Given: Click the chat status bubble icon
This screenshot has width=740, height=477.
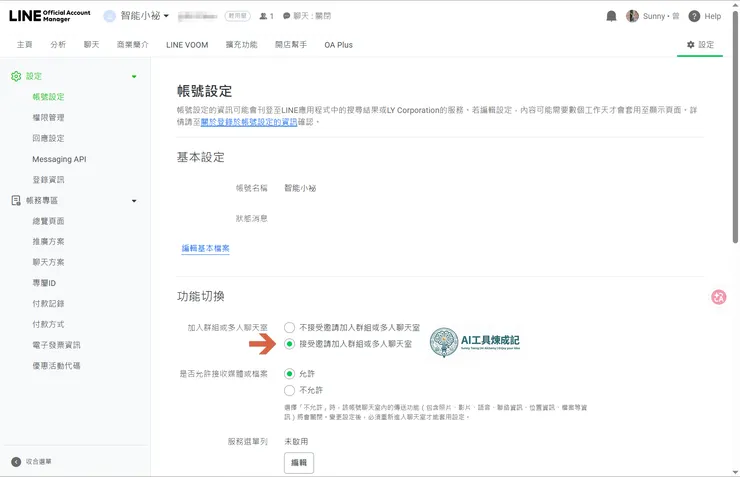Looking at the screenshot, I should pos(286,16).
